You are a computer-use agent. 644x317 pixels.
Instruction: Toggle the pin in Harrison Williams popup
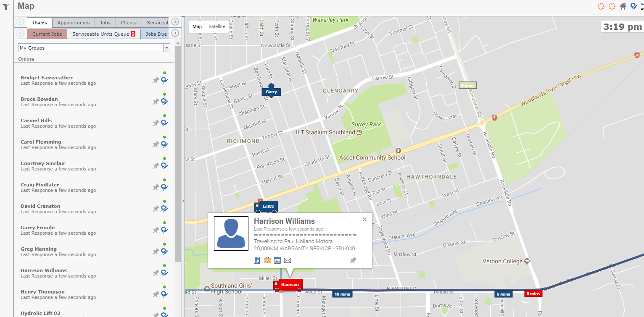point(353,260)
